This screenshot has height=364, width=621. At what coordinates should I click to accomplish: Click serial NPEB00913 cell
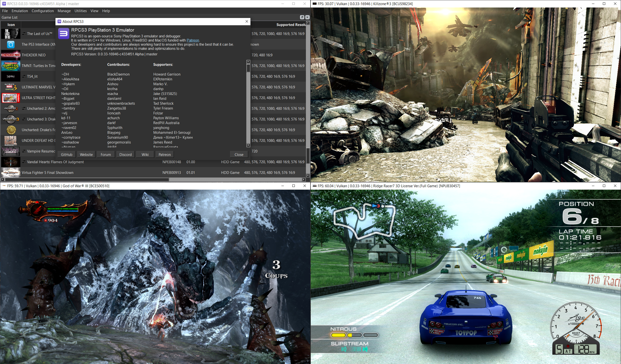click(x=171, y=172)
